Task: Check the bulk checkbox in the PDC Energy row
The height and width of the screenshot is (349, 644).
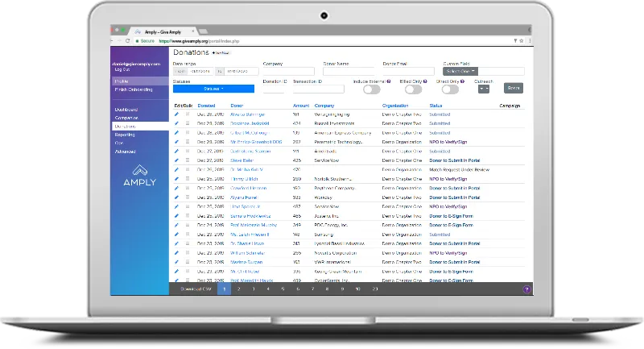Action: pyautogui.click(x=188, y=225)
